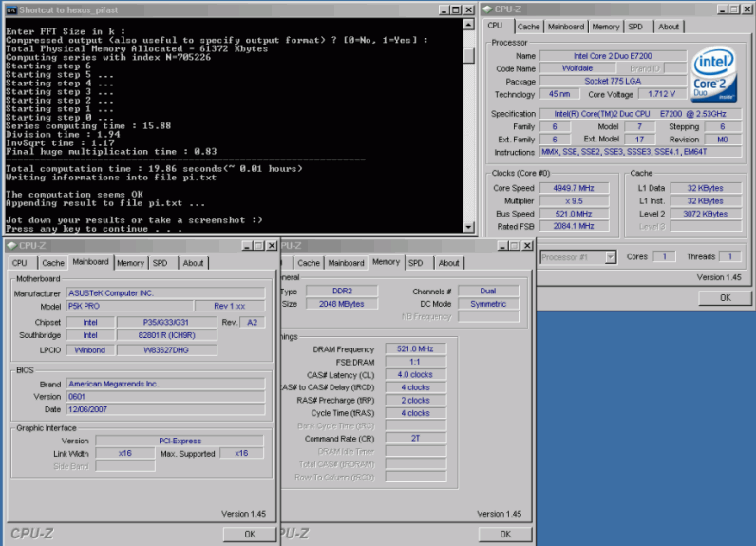Click the instructions field listing MMX, SSE
756x546 pixels.
[640, 152]
